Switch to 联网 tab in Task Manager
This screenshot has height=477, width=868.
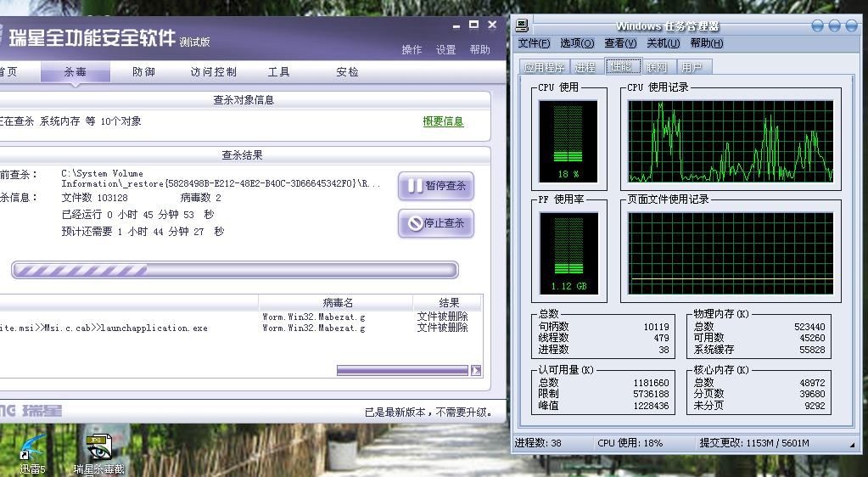tap(657, 68)
